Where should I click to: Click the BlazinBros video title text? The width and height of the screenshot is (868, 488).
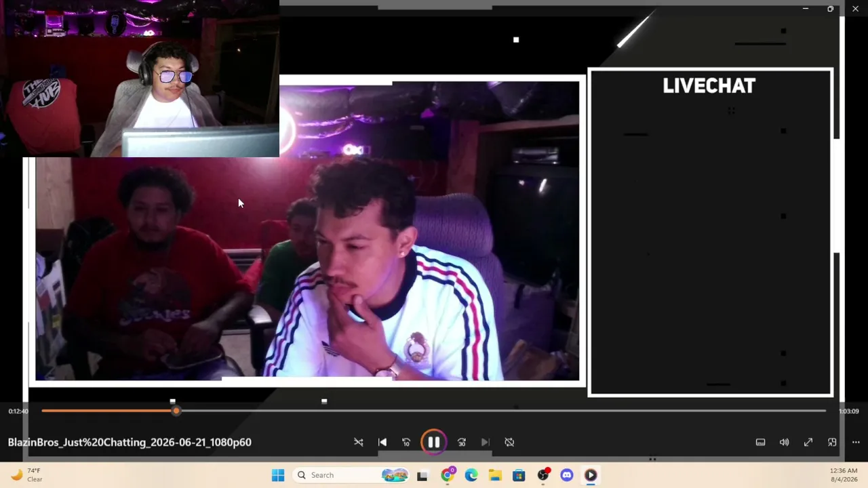130,442
